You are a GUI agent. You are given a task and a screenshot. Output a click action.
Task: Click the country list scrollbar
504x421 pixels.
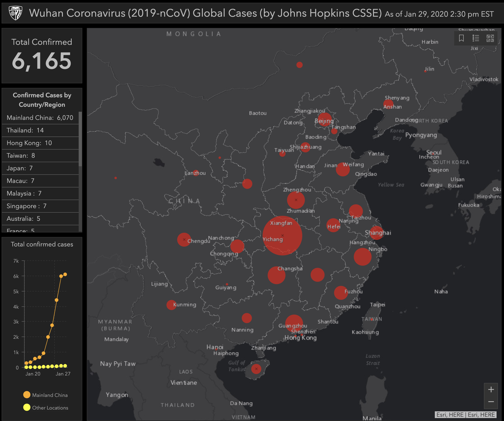[80, 139]
